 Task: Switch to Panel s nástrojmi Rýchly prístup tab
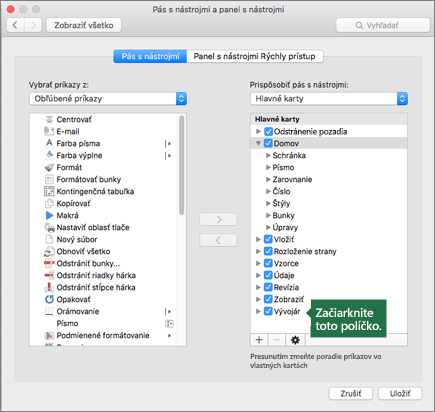[x=255, y=56]
